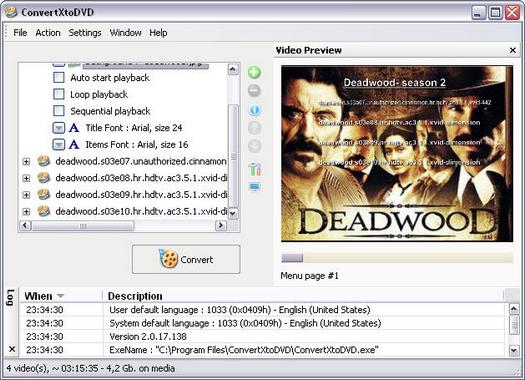Select log row 'System default language'
525x380 pixels.
point(262,323)
